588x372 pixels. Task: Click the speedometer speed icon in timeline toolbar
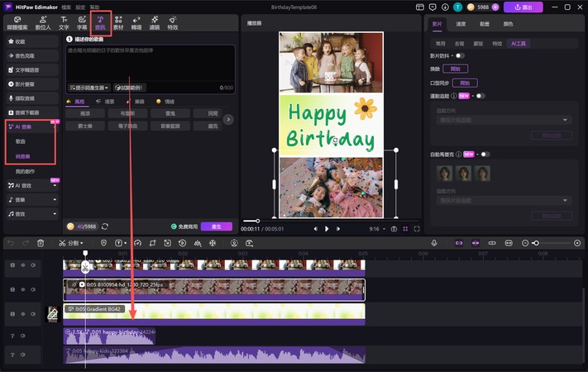(137, 243)
